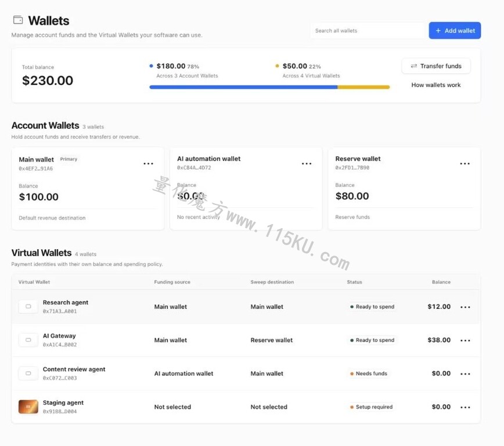Click AI automation wallet funding source cell

click(183, 373)
